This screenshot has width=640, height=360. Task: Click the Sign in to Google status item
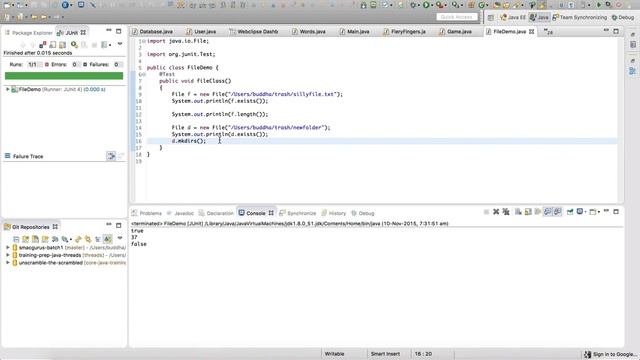[x=611, y=354]
